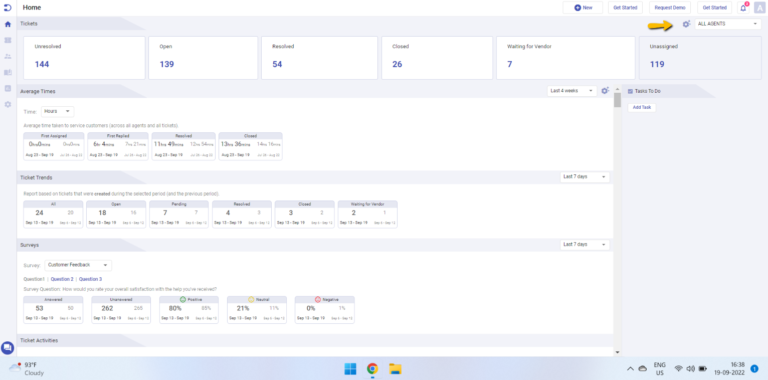768x380 pixels.
Task: Open the Unassigned 119 tickets card
Action: point(700,58)
